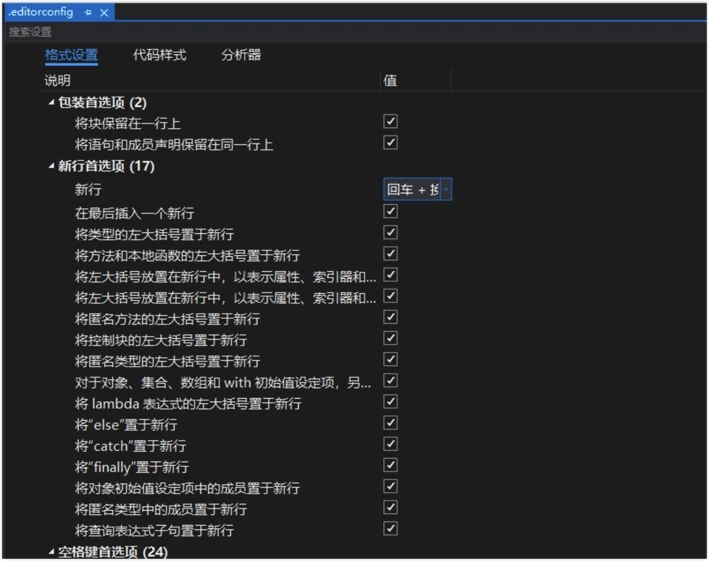Screen dimensions: 709x561
Task: Switch to the 代码样式 tab
Action: pos(160,55)
